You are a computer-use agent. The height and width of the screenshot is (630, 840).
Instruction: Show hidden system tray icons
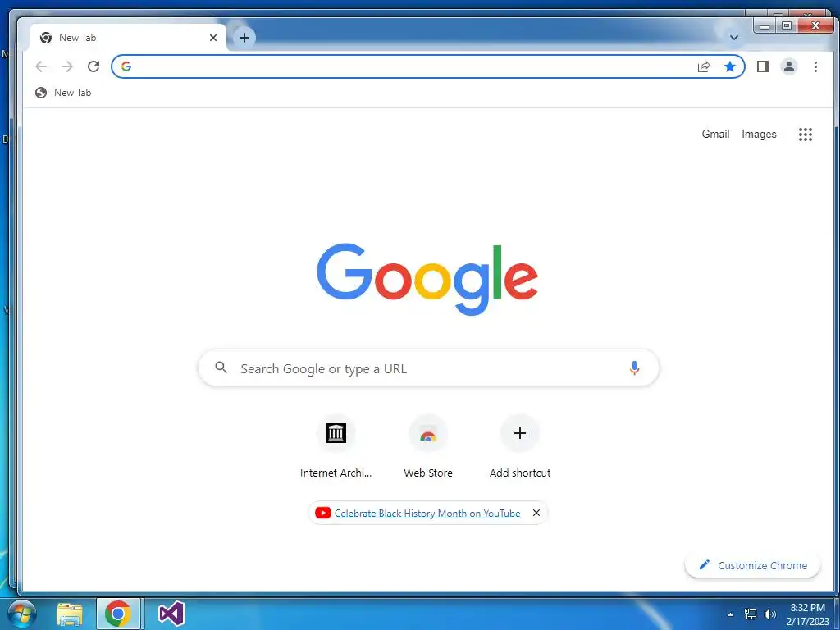730,614
